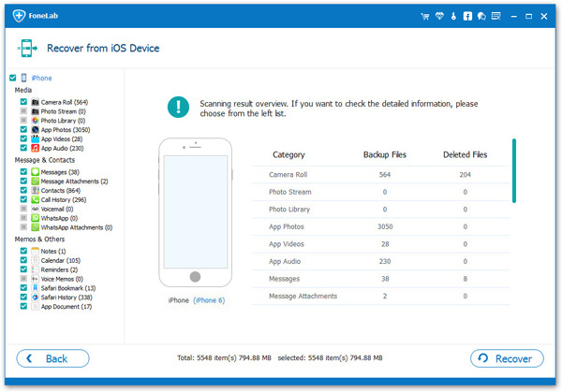Click the App Photos icon
562x392 pixels.
click(36, 130)
